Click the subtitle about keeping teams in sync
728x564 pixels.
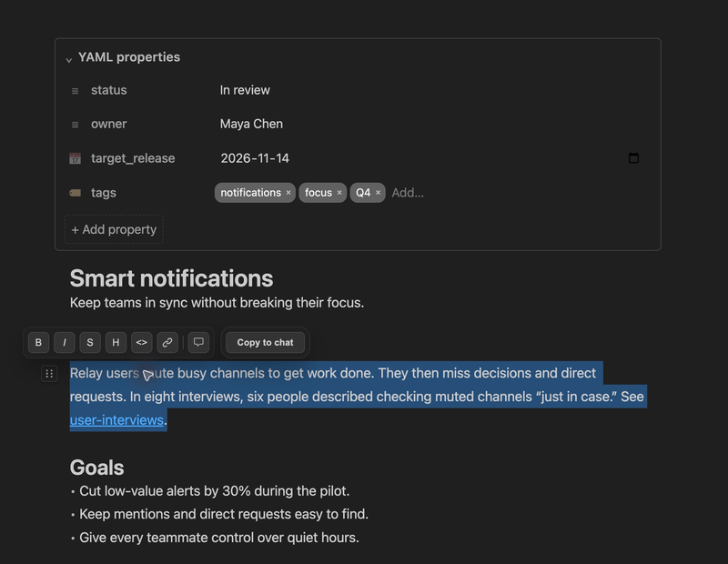(x=217, y=303)
